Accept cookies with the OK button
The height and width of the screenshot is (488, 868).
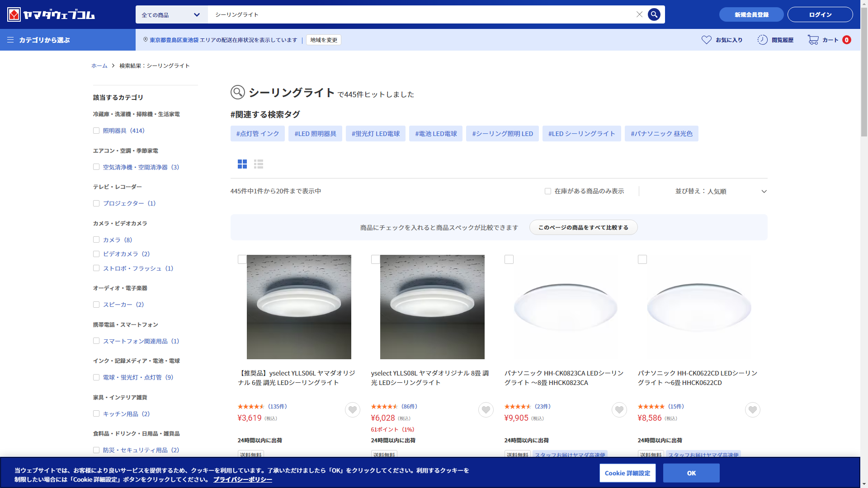691,473
